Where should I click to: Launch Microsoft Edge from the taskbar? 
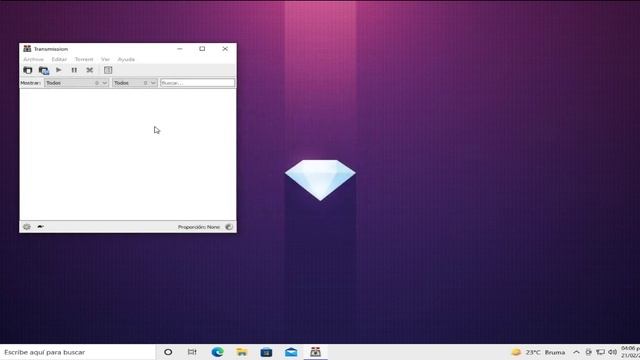217,352
